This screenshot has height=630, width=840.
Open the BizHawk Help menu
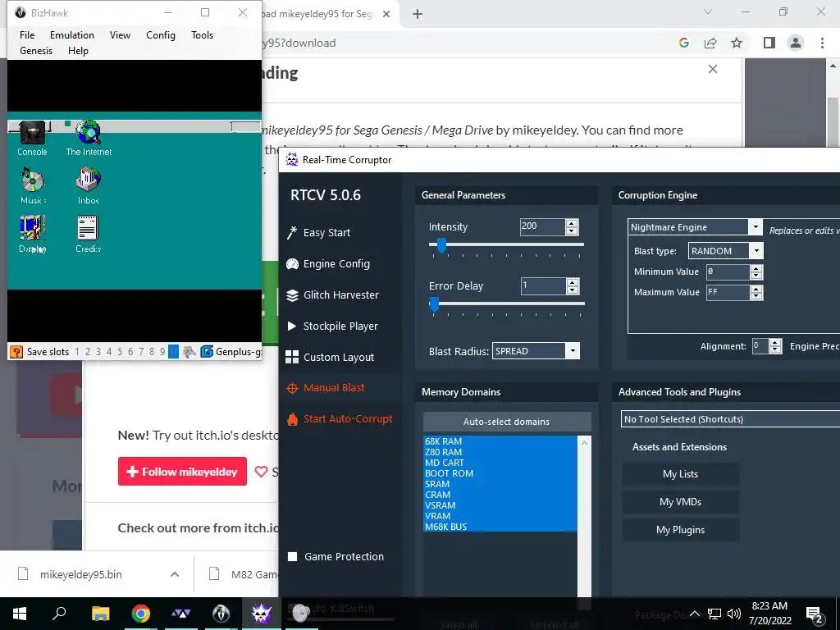pyautogui.click(x=78, y=50)
